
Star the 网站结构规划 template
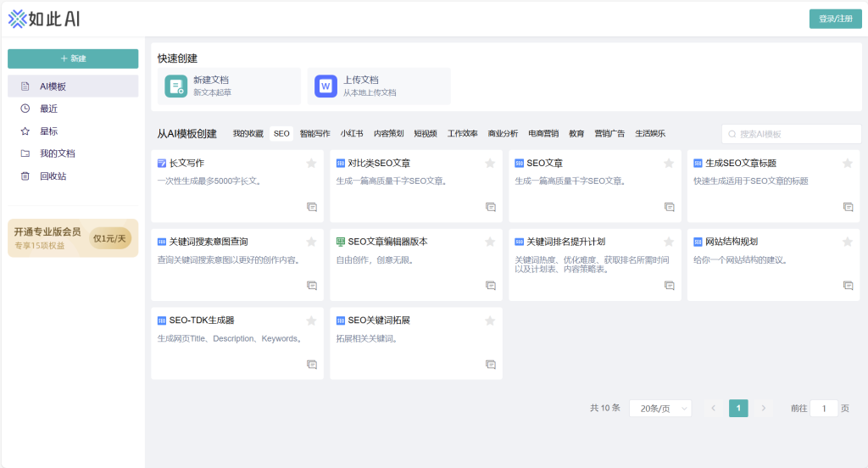pyautogui.click(x=848, y=242)
